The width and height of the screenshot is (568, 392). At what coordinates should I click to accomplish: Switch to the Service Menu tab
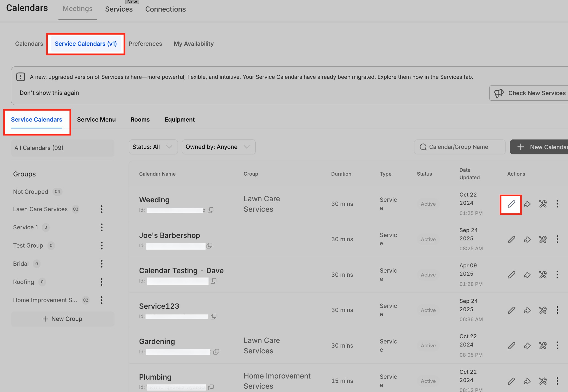[x=96, y=120]
